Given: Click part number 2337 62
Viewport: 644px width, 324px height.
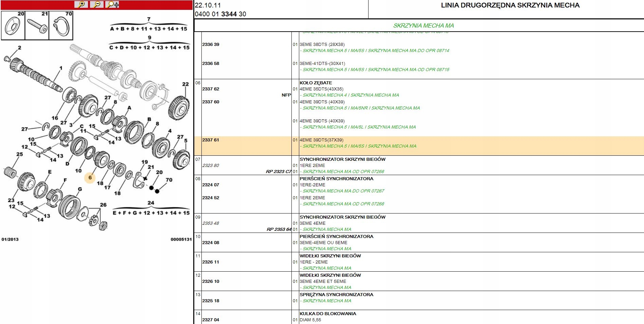Looking at the screenshot, I should click(x=211, y=89).
